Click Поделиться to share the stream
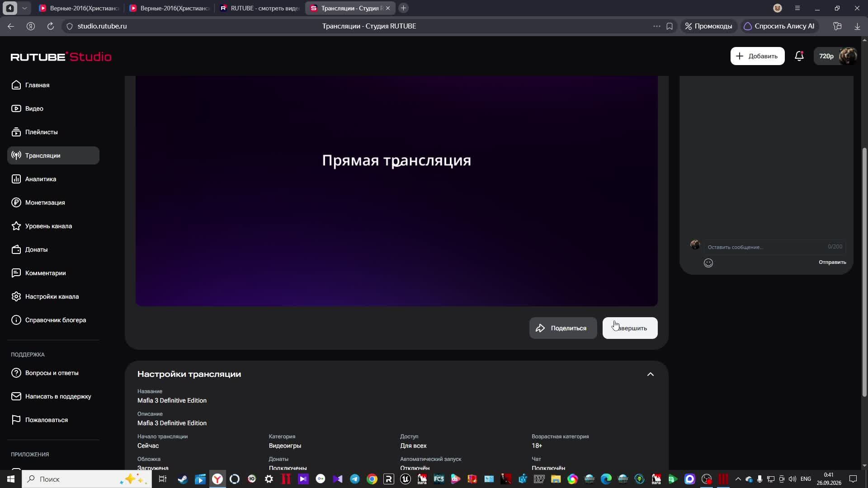This screenshot has height=488, width=868. click(x=563, y=328)
